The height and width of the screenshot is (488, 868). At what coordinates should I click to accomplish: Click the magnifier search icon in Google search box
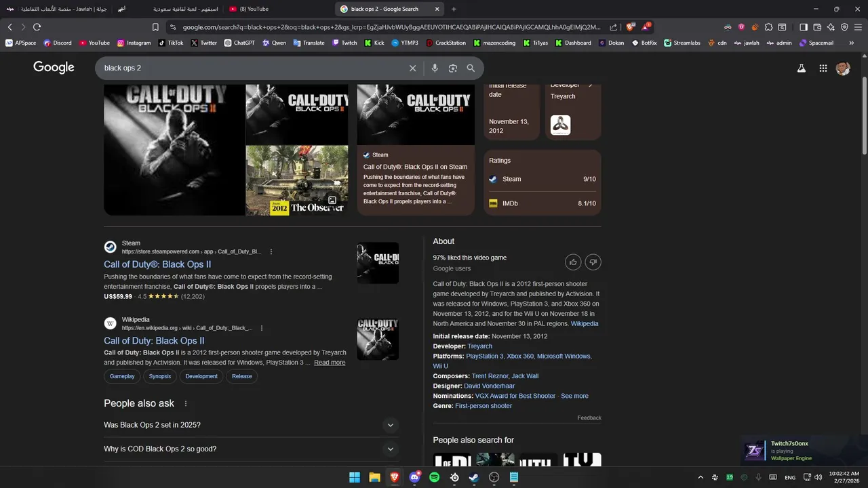pos(471,68)
